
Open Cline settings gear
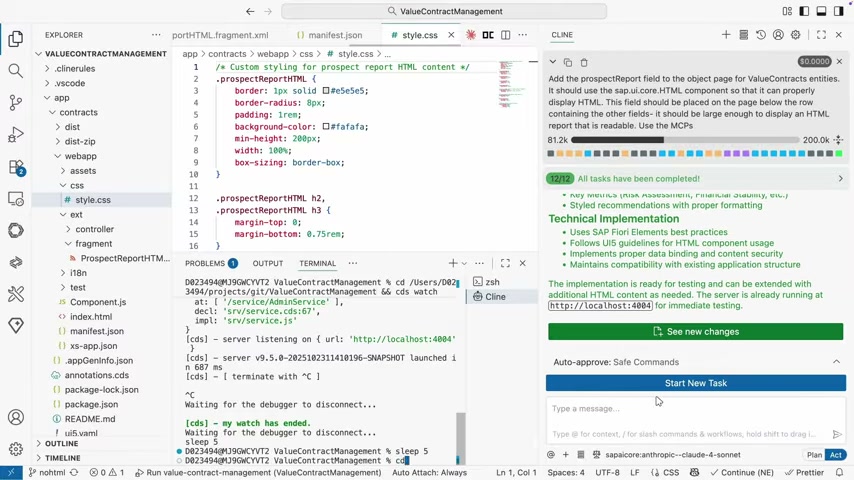pyautogui.click(x=796, y=35)
